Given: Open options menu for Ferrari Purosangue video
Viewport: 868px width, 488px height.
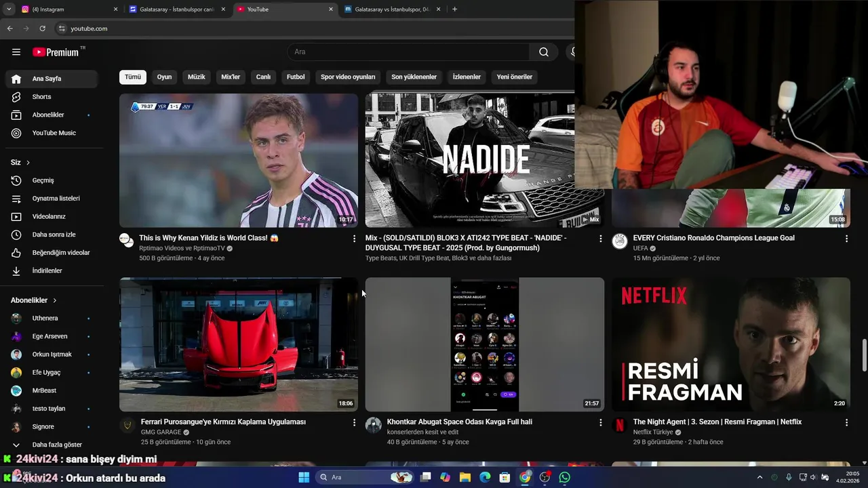Looking at the screenshot, I should coord(354,422).
